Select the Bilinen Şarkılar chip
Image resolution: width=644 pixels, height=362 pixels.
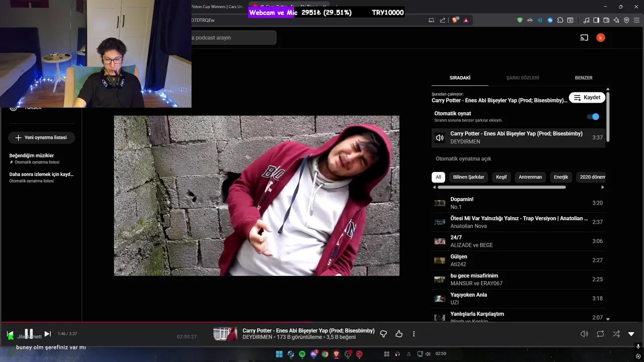(468, 177)
